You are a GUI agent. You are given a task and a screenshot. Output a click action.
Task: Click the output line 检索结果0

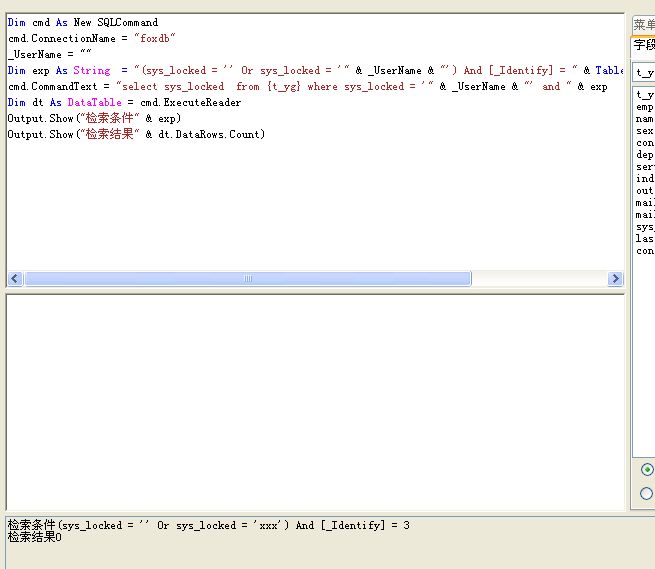coord(35,537)
